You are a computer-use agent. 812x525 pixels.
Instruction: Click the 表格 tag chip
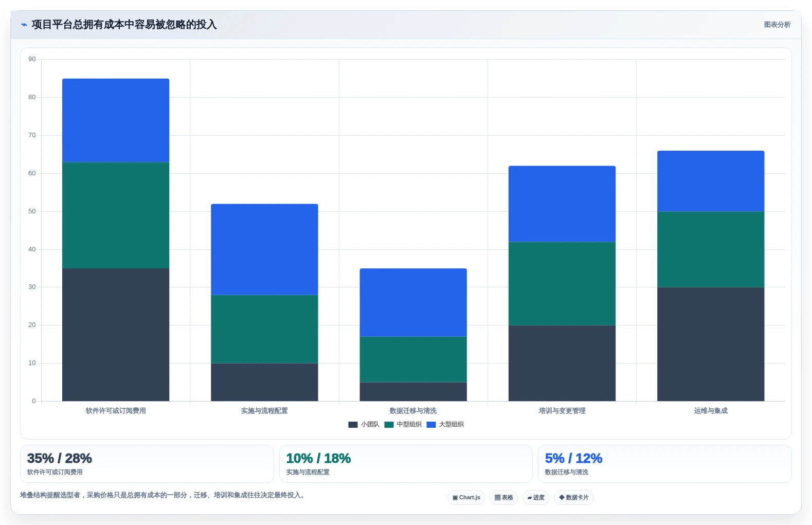[x=504, y=498]
